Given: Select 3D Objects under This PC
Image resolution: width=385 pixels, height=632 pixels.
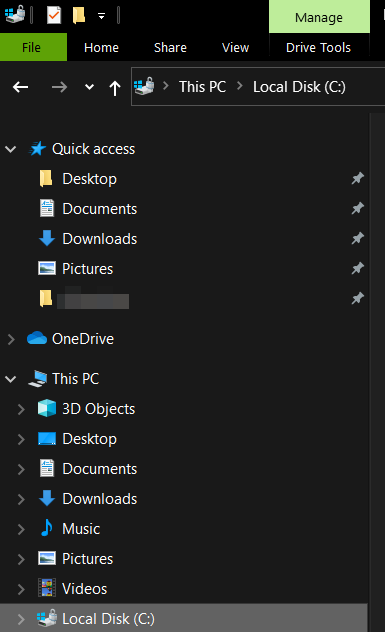Looking at the screenshot, I should (x=98, y=409).
